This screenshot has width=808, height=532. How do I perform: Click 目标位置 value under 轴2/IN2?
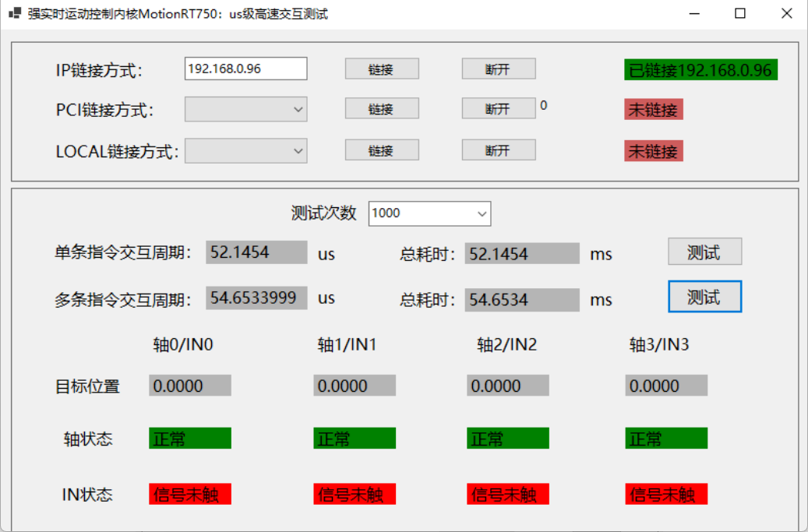coord(508,386)
